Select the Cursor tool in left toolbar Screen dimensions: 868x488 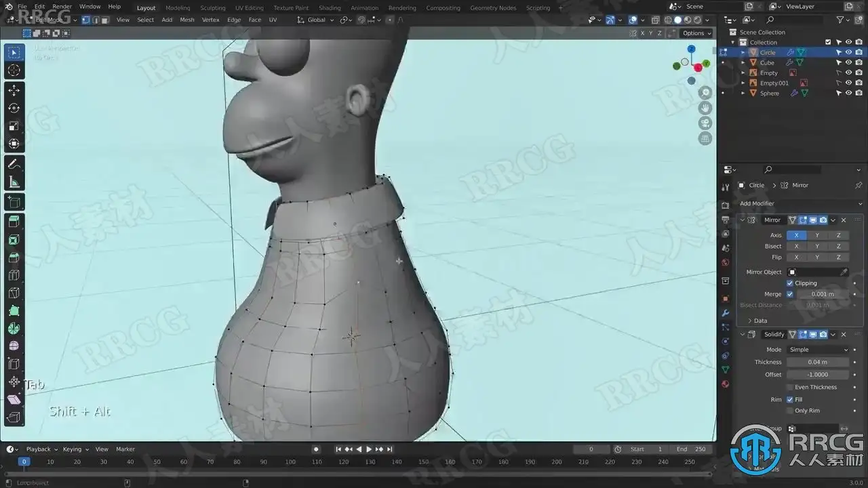coord(14,70)
